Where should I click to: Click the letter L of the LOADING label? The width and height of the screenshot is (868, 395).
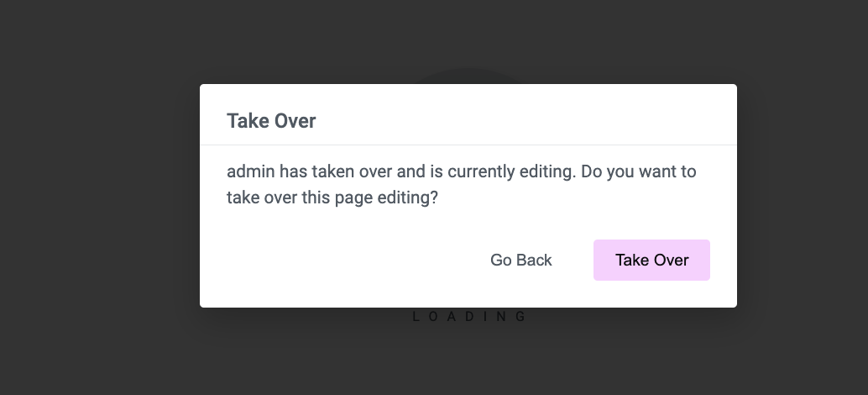click(x=416, y=316)
